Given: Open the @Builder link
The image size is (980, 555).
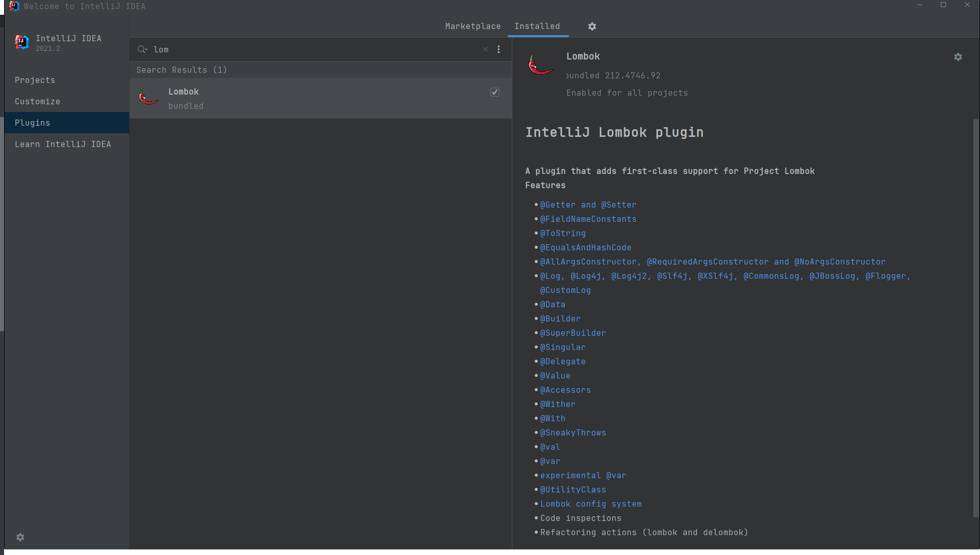Looking at the screenshot, I should [x=560, y=319].
